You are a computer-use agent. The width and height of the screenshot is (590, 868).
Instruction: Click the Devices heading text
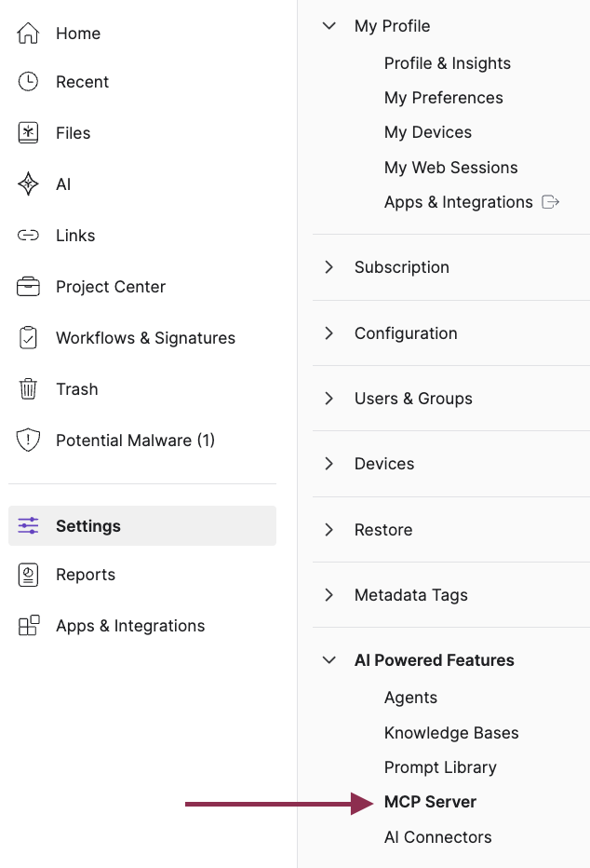pyautogui.click(x=384, y=464)
